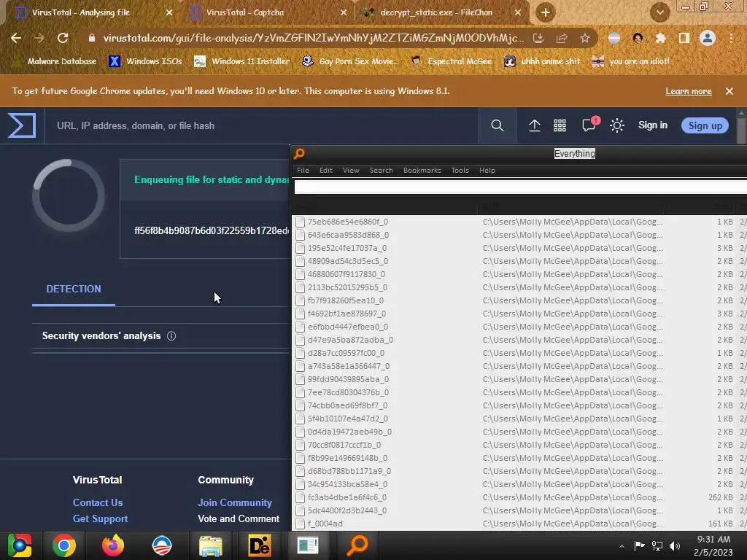Open the Chrome profile avatar
Viewport: 747px width, 560px height.
point(708,38)
